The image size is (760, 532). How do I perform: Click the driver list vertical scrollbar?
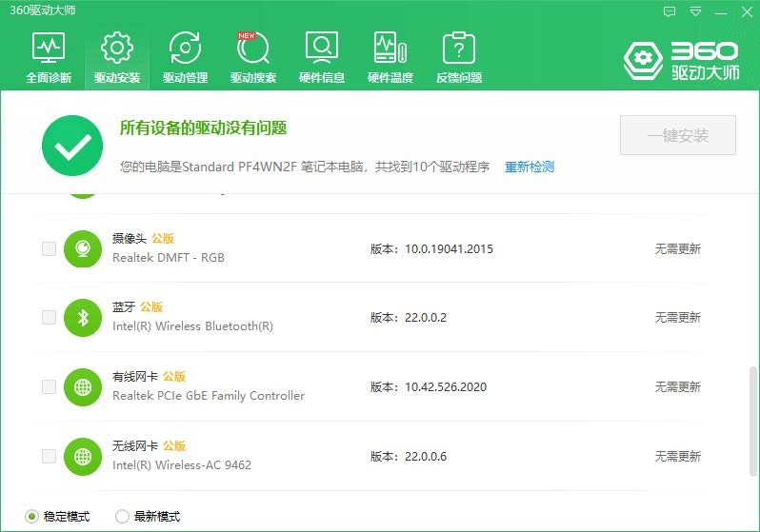[752, 421]
